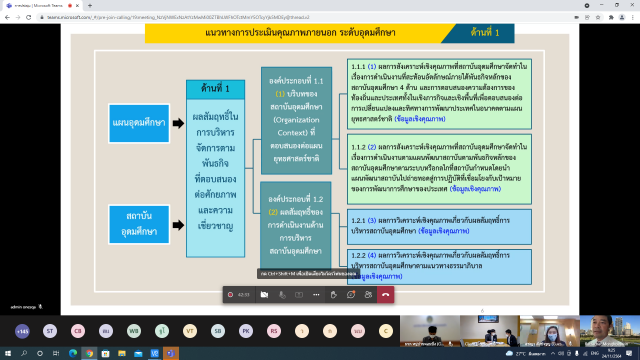Open File Explorer from taskbar
Image resolution: width=640 pixels, height=360 pixels.
(122, 353)
